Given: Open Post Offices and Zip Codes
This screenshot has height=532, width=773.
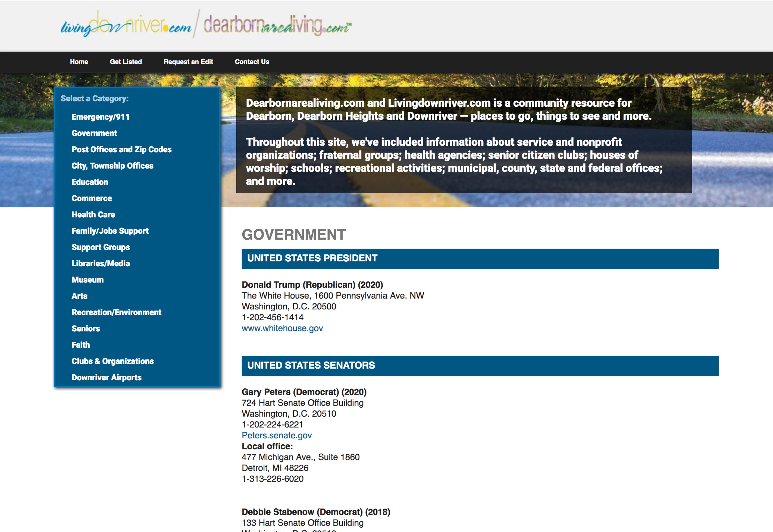Looking at the screenshot, I should 121,150.
